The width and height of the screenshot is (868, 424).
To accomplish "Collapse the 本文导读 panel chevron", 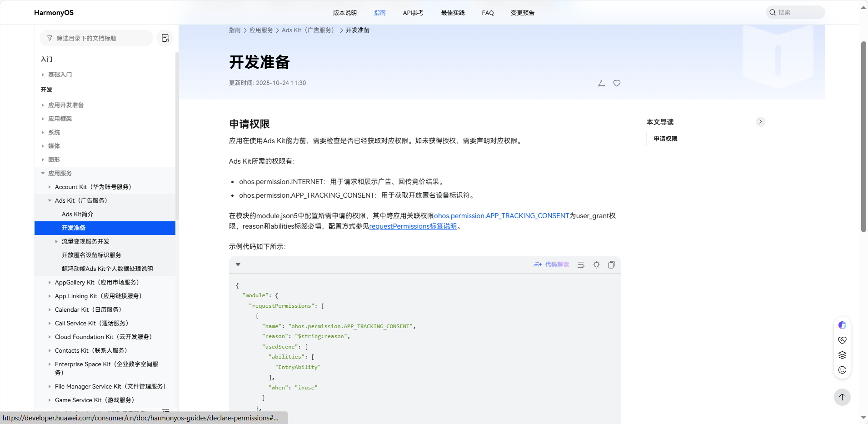I will point(760,122).
